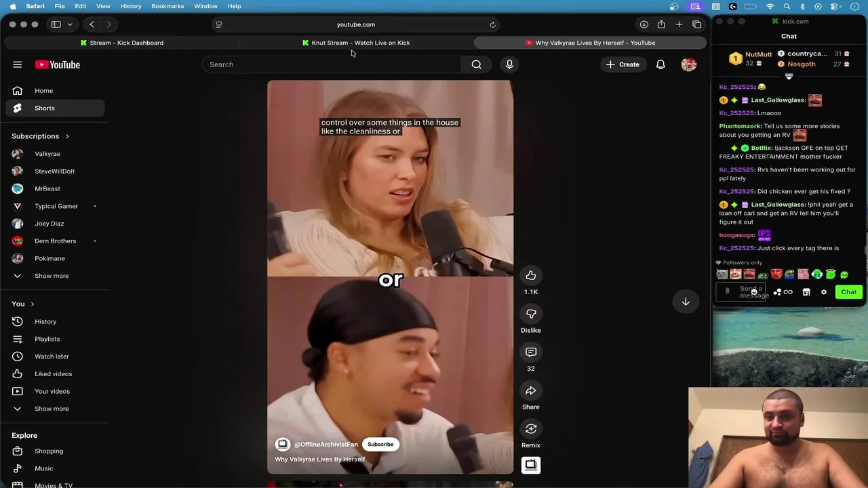Reload the page in Safari
Screen dimensions: 868x488
point(492,24)
